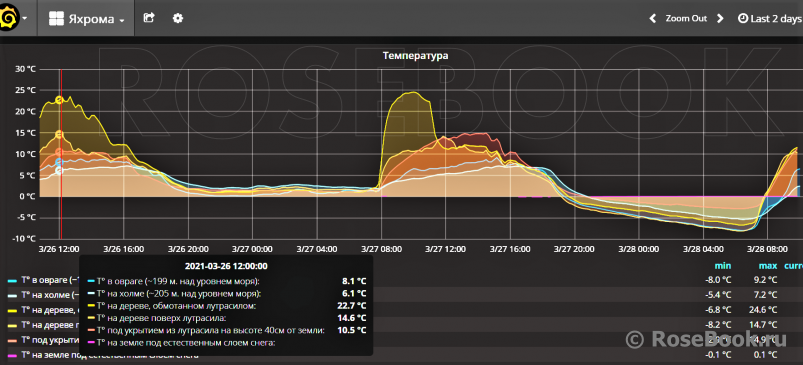Click the 3/26 16:00 x-axis label
The height and width of the screenshot is (365, 803).
(x=123, y=249)
